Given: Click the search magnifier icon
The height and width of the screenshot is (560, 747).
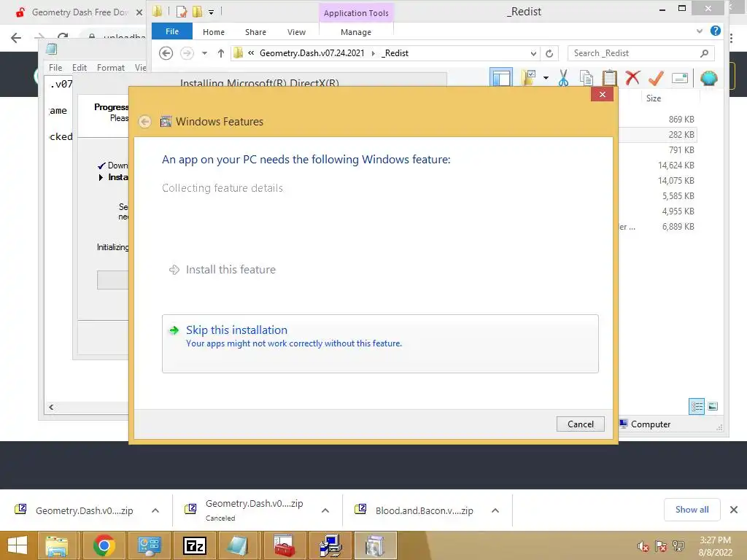Looking at the screenshot, I should click(705, 53).
